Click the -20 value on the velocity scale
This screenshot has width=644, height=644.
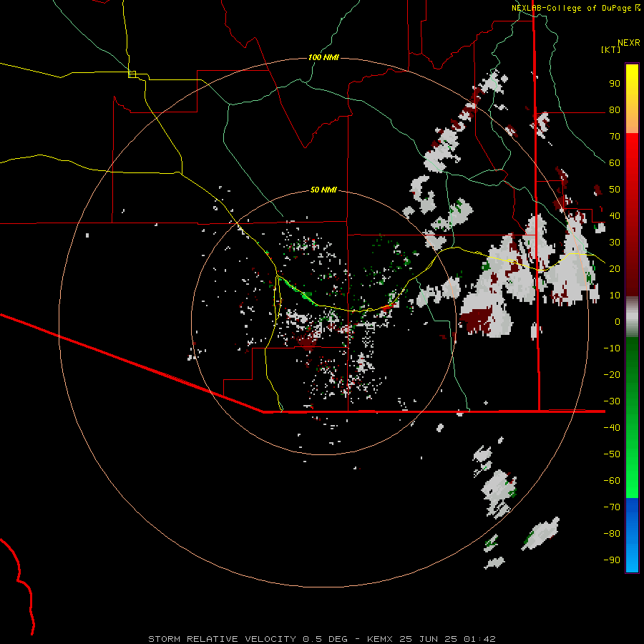tap(612, 374)
